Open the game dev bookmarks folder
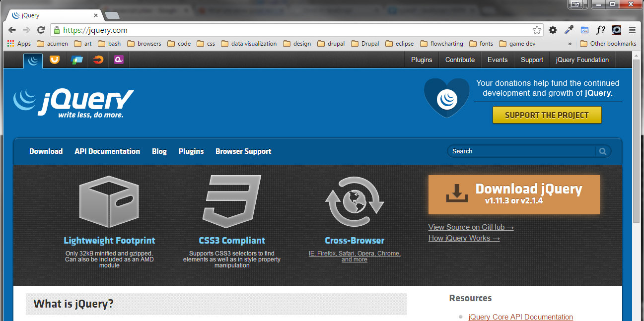The height and width of the screenshot is (321, 644). tap(517, 44)
